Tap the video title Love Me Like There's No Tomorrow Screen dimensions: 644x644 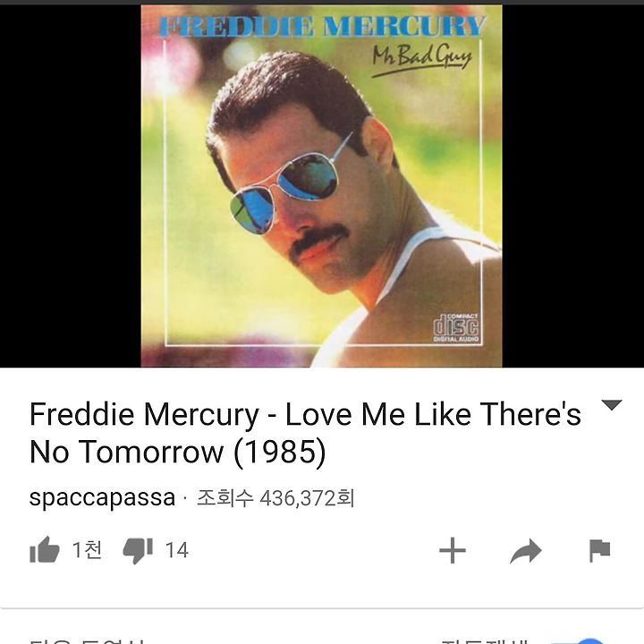(x=305, y=433)
